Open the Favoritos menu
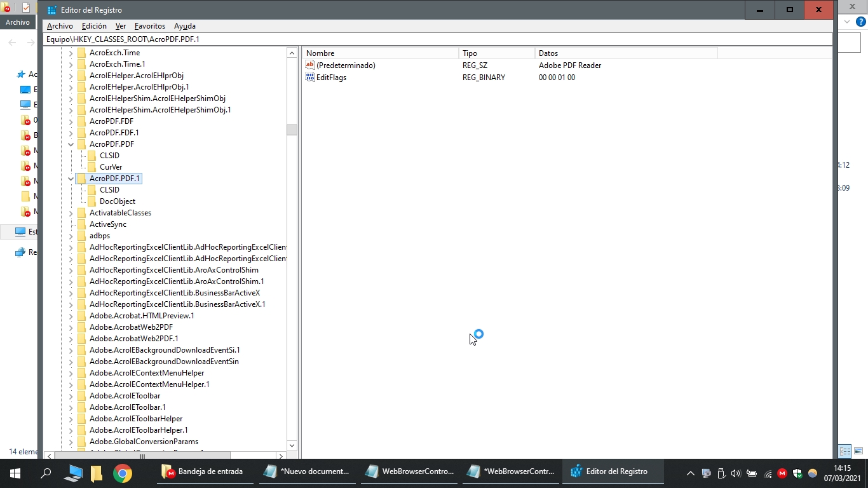Viewport: 868px width, 488px height. [150, 26]
